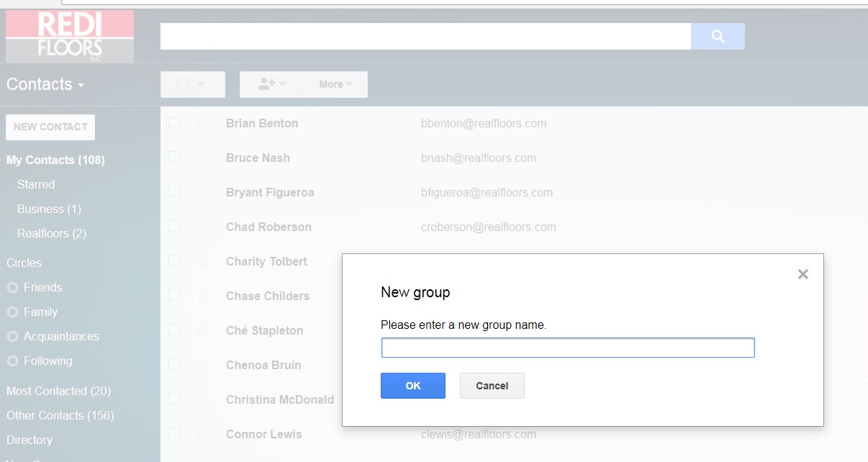Open Ché Stapleton's contact entry
868x462 pixels.
pyautogui.click(x=265, y=330)
